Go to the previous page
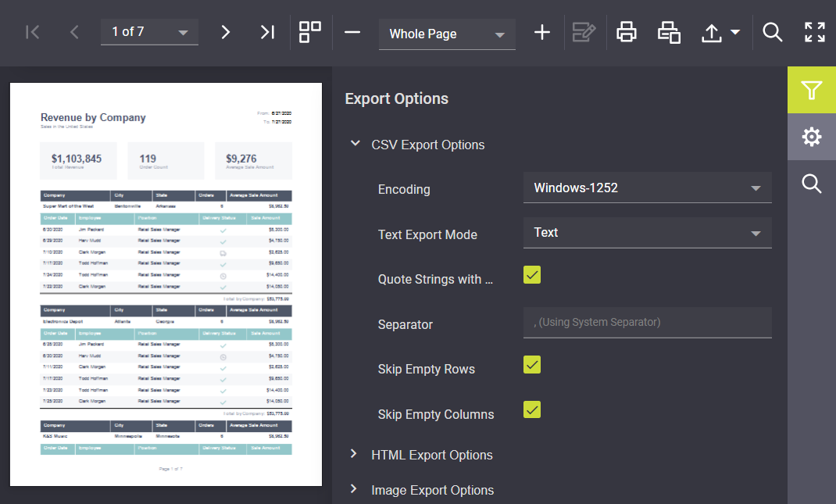 (x=75, y=33)
